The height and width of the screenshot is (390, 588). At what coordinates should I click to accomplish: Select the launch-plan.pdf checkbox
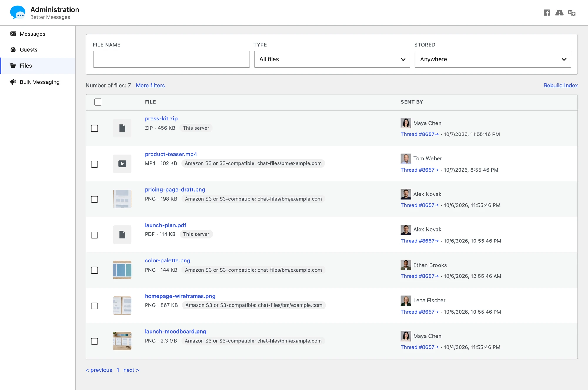tap(94, 235)
